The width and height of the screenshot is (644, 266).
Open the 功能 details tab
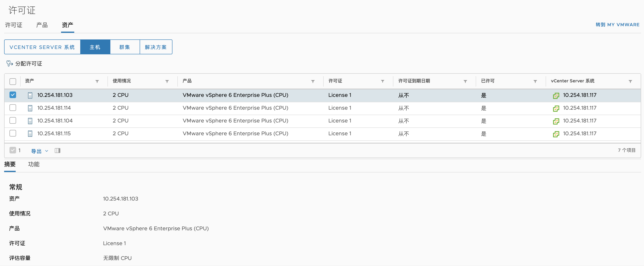(x=34, y=164)
